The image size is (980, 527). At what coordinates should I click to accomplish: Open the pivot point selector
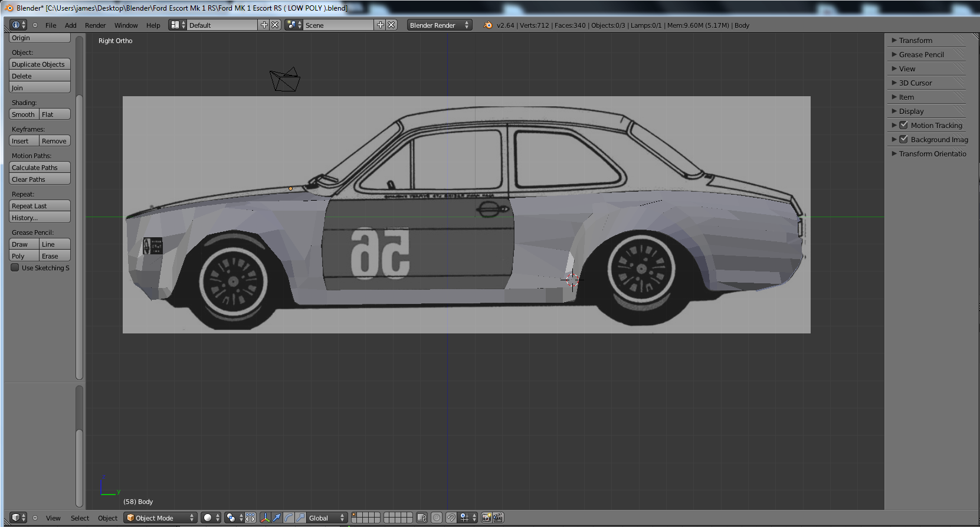(x=234, y=518)
